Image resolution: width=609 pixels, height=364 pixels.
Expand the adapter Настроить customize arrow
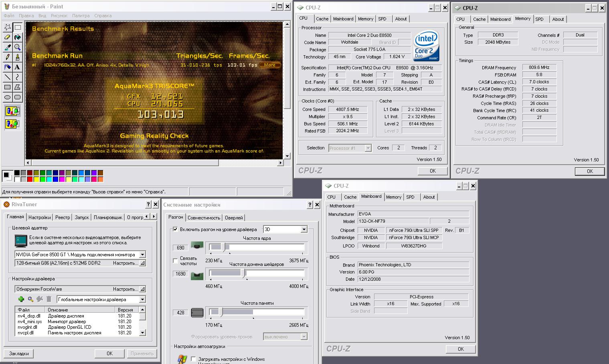142,263
